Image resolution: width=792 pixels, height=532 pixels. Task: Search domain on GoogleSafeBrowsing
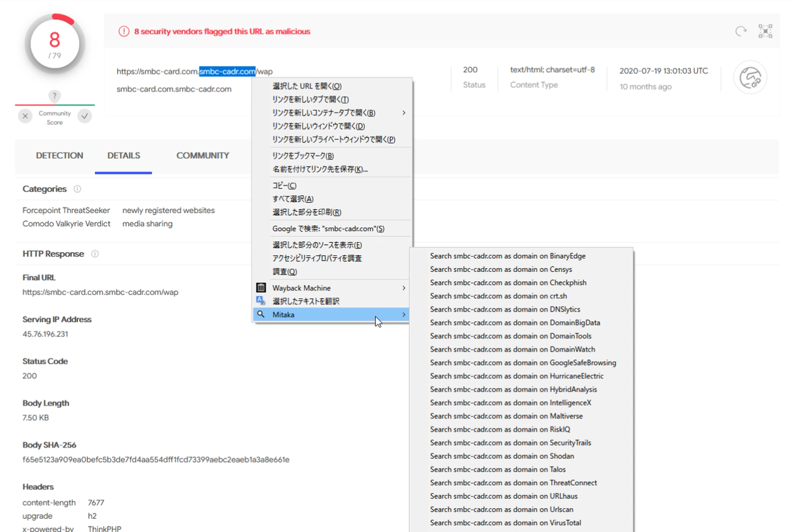521,362
